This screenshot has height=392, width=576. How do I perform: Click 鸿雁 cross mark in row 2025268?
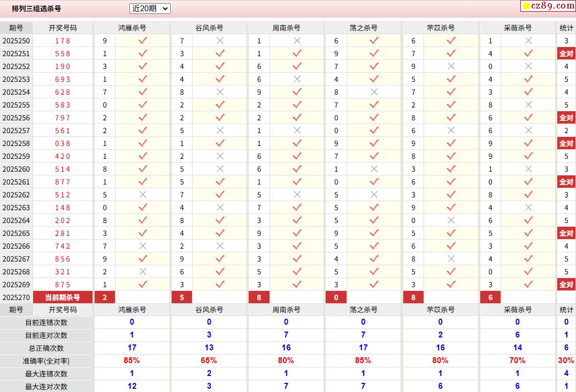pyautogui.click(x=143, y=272)
